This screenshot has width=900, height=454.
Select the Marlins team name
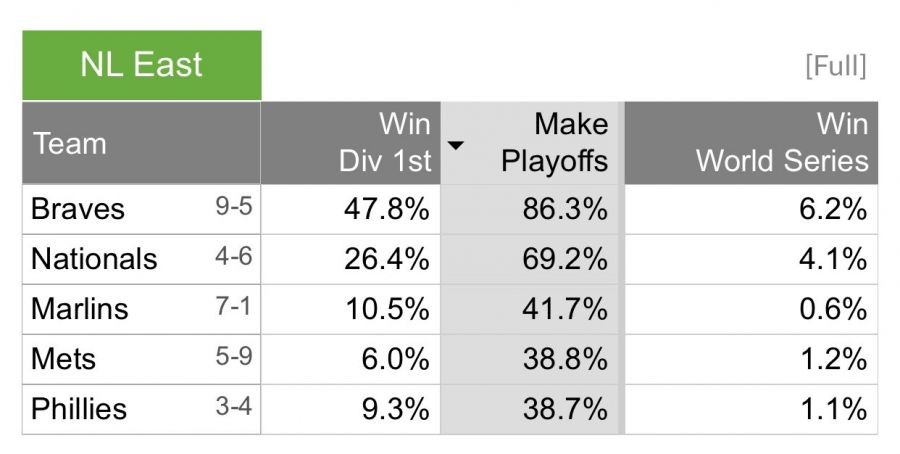[80, 309]
